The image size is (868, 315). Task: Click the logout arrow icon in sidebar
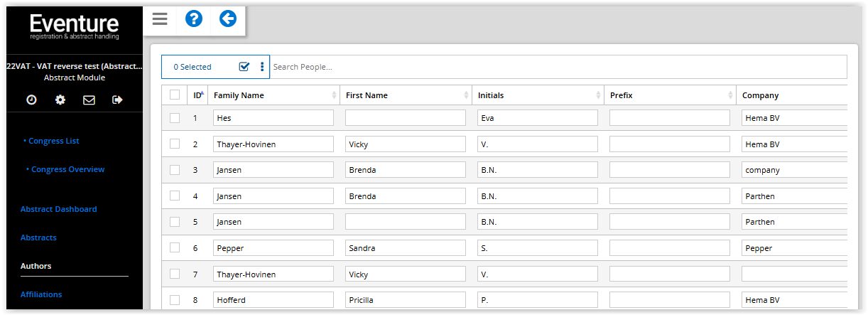[118, 100]
